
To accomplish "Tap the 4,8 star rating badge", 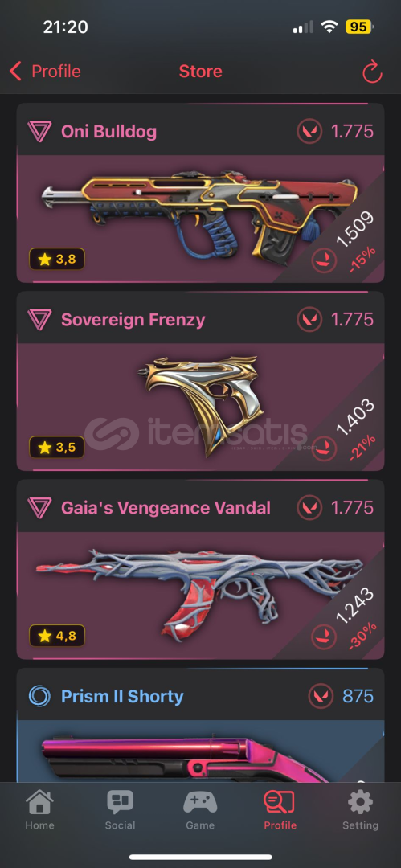I will [x=56, y=635].
